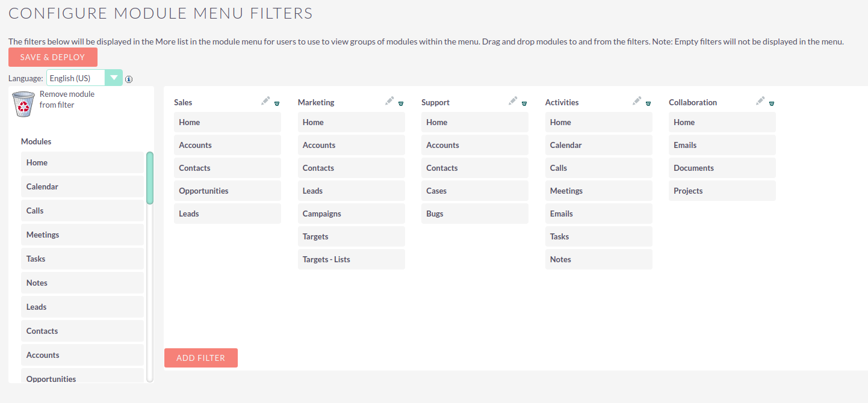Image resolution: width=868 pixels, height=403 pixels.
Task: Click the recycle bin for removing modules
Action: (x=23, y=103)
